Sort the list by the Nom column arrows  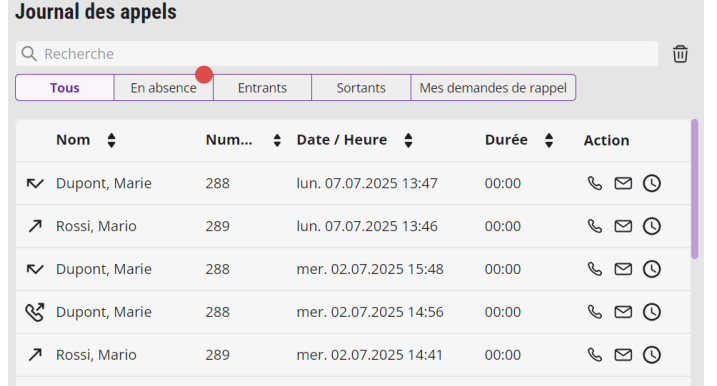click(111, 140)
